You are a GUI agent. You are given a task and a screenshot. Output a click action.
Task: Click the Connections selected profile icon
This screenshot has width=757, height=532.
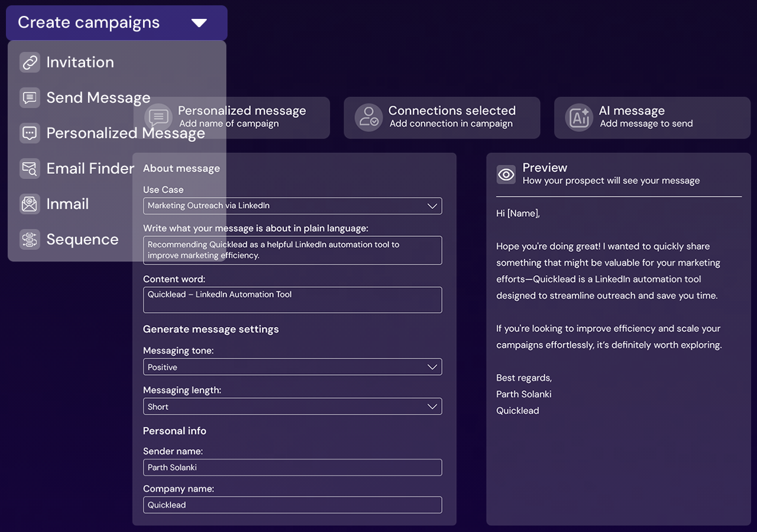(368, 118)
